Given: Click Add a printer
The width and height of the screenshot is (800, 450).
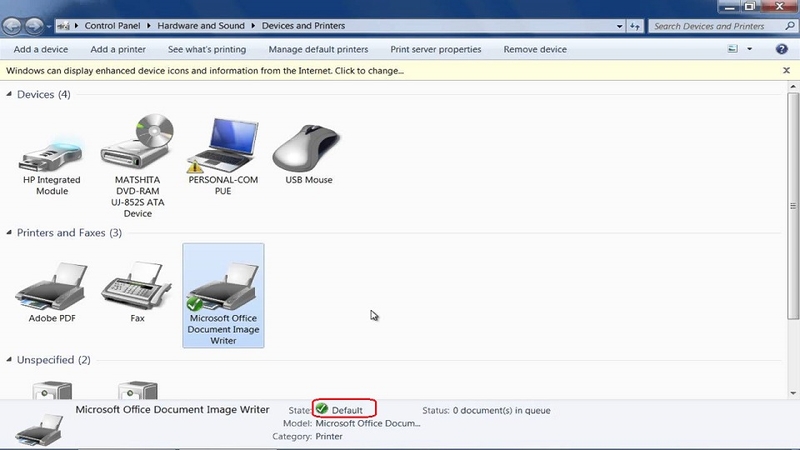Looking at the screenshot, I should pos(118,49).
